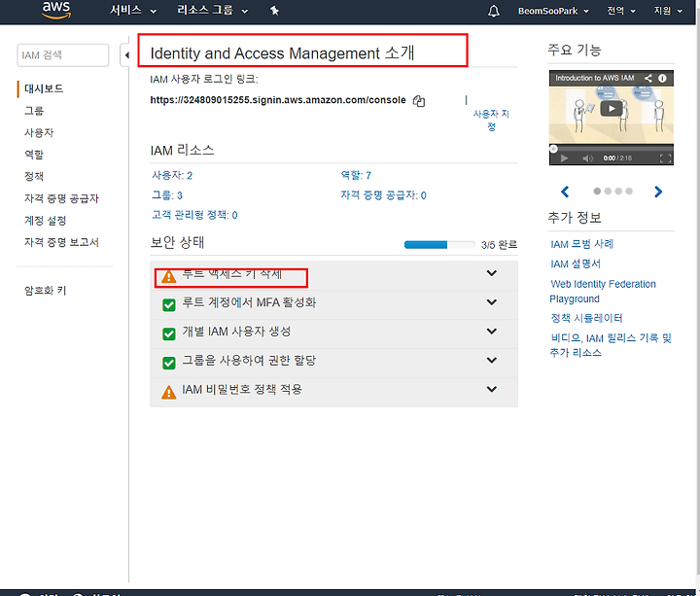
Task: Open 자격 증명 공급자 in the sidebar
Action: (61, 198)
